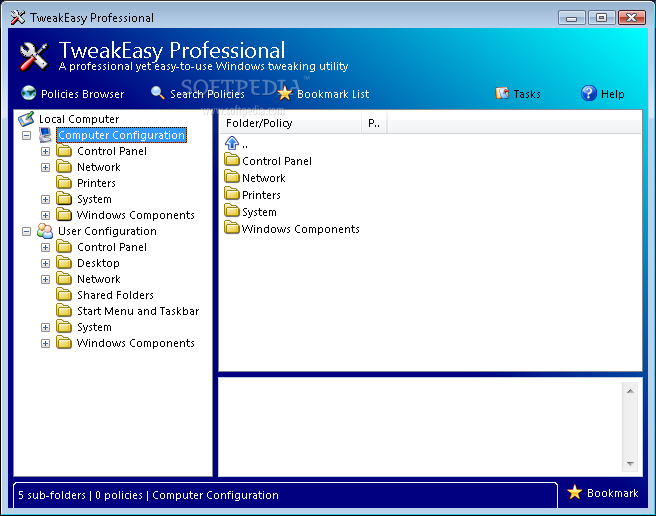Click the TweakEasy title bar tools icon
The width and height of the screenshot is (656, 516).
[18, 18]
